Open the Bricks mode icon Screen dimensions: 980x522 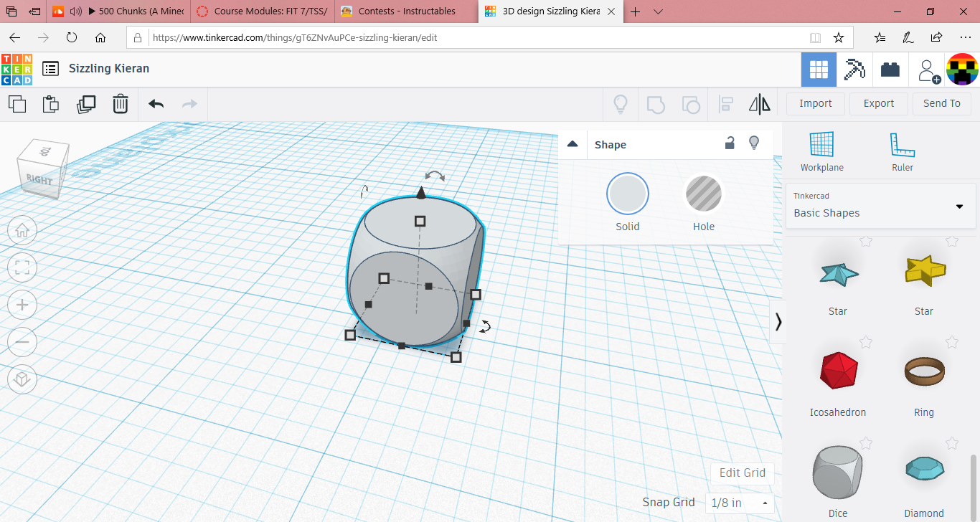tap(890, 70)
